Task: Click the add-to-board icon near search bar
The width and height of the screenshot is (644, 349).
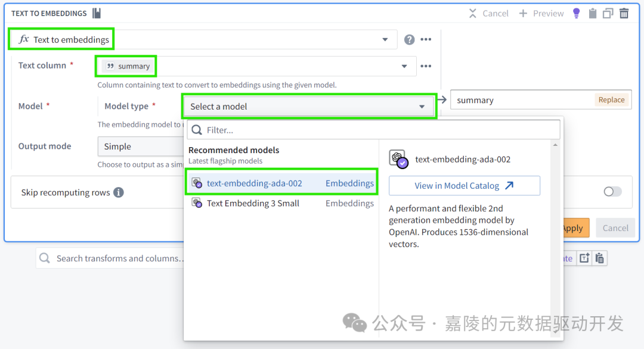Action: (584, 258)
